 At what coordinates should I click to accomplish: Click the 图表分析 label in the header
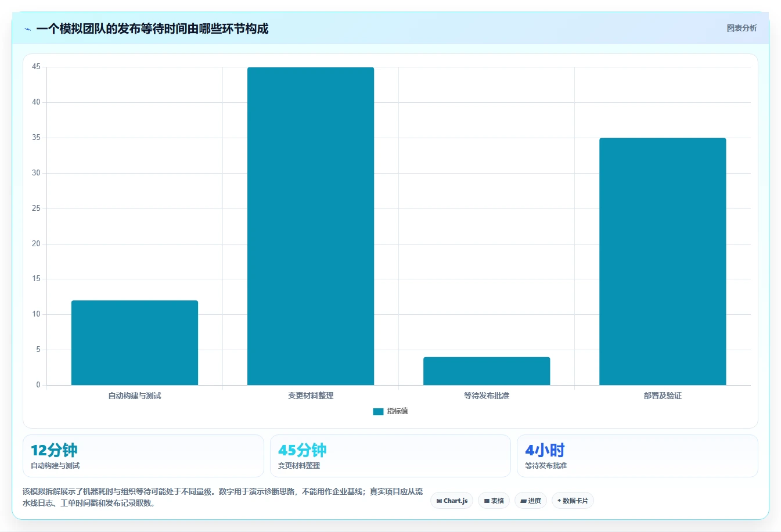tap(742, 28)
